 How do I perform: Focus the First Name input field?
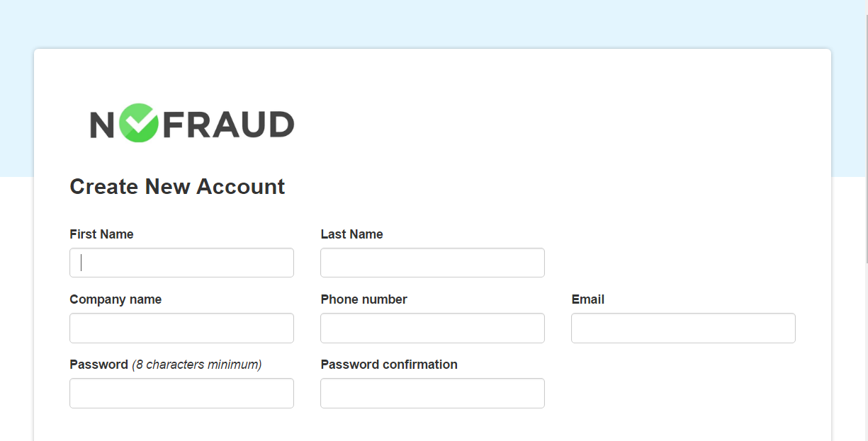pos(181,263)
